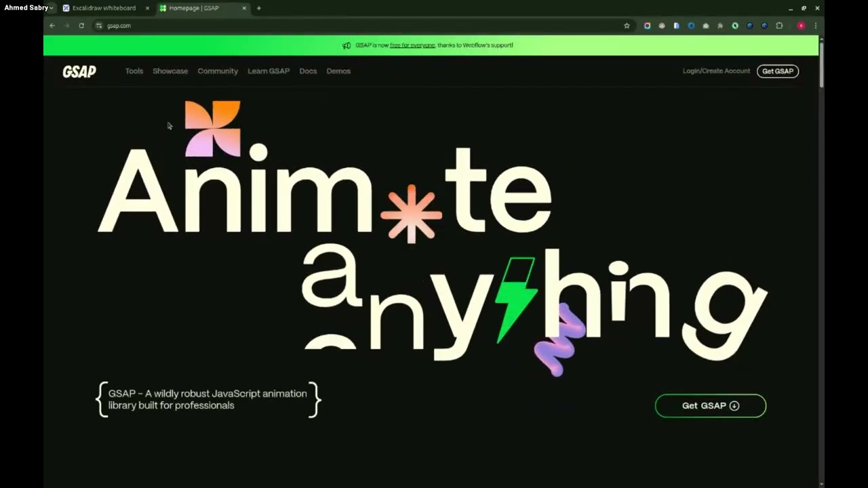This screenshot has width=868, height=488.
Task: Click the green cursor extension icon
Action: click(x=735, y=26)
